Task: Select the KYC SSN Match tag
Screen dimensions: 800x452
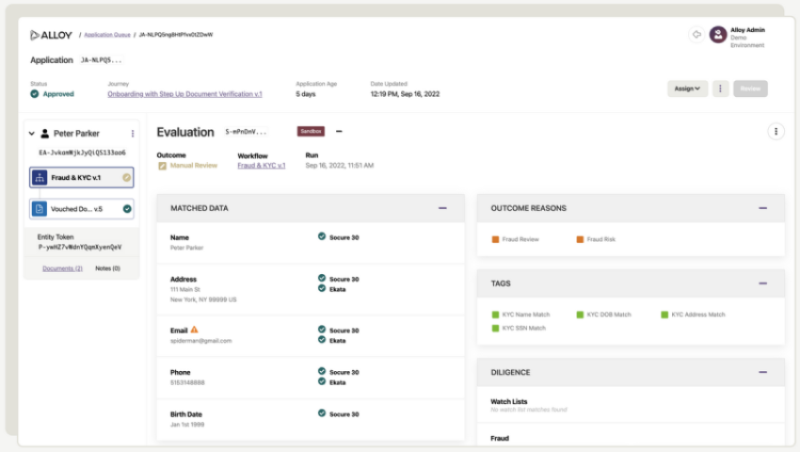Action: [519, 328]
